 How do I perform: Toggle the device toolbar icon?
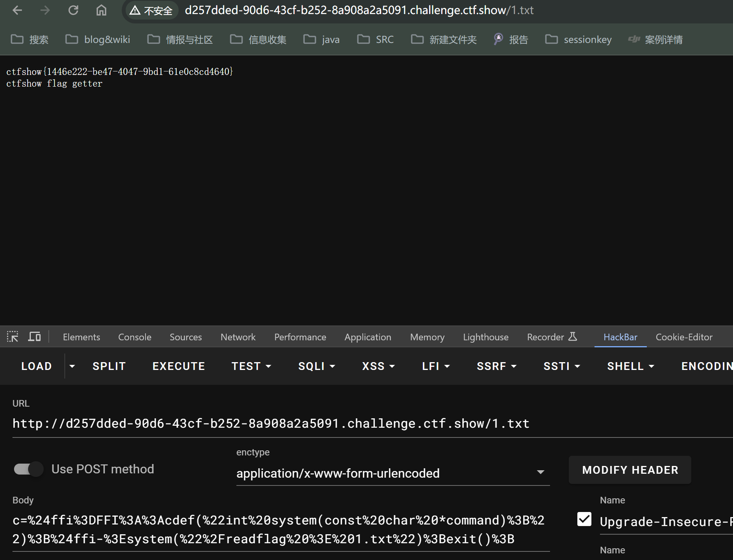[34, 336]
